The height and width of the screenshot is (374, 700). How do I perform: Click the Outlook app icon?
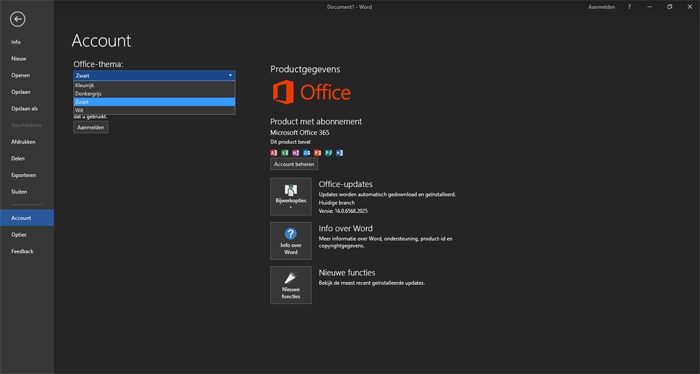(307, 153)
